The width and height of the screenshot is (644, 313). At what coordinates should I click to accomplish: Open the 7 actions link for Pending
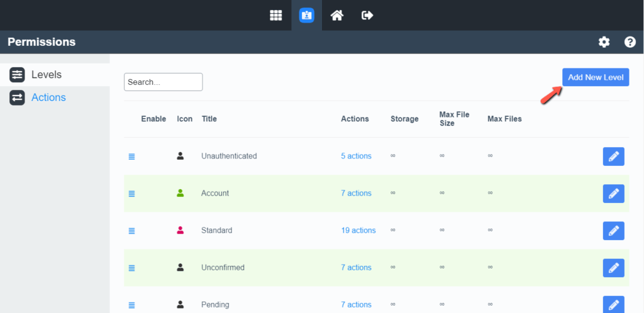tap(356, 304)
